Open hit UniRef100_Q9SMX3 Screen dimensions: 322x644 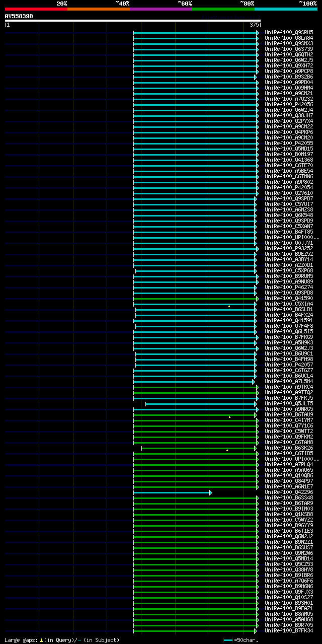click(x=289, y=43)
